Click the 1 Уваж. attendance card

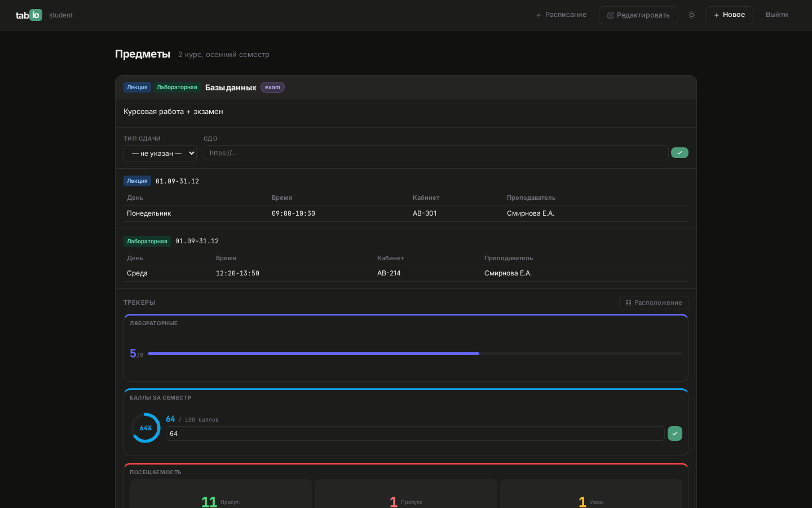click(591, 494)
